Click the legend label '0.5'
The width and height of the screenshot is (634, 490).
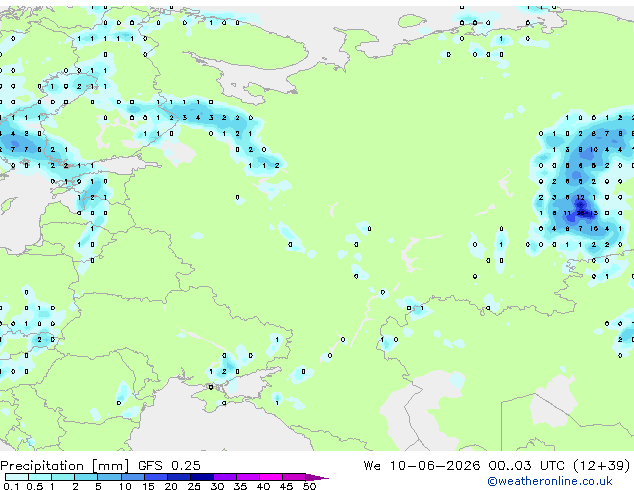click(x=35, y=486)
